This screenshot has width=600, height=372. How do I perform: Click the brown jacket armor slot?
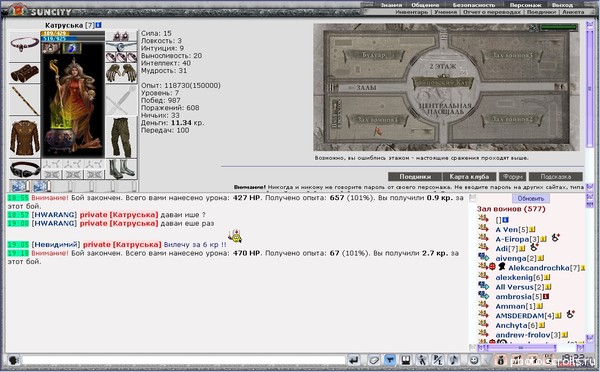pos(24,138)
